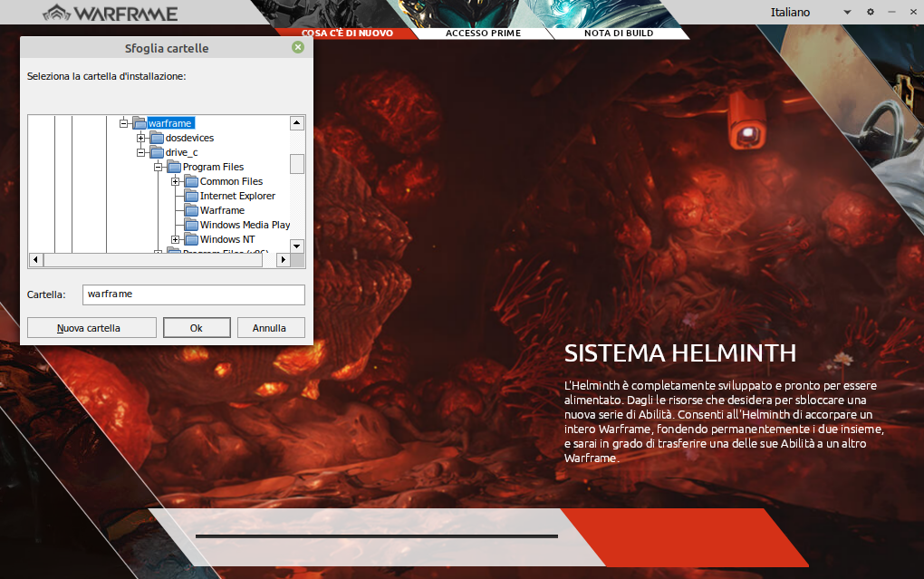924x579 pixels.
Task: Click the folder icon next to capitalized Warframe
Action: tap(191, 210)
